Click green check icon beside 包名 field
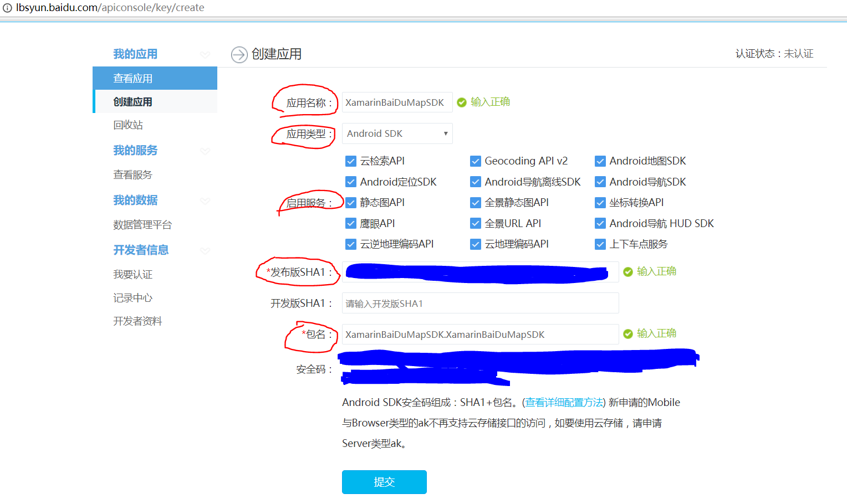847x504 pixels. (x=628, y=334)
